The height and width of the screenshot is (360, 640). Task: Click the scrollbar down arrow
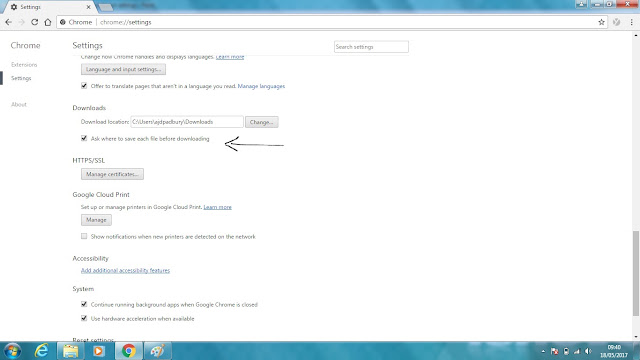(x=636, y=337)
